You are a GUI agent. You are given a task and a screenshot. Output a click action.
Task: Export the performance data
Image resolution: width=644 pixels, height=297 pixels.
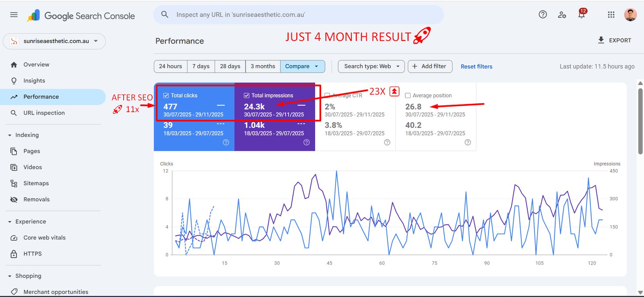tap(614, 40)
